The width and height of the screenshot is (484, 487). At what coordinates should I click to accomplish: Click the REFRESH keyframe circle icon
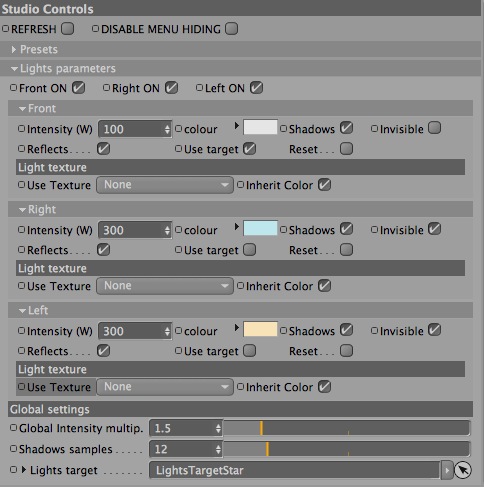click(5, 29)
